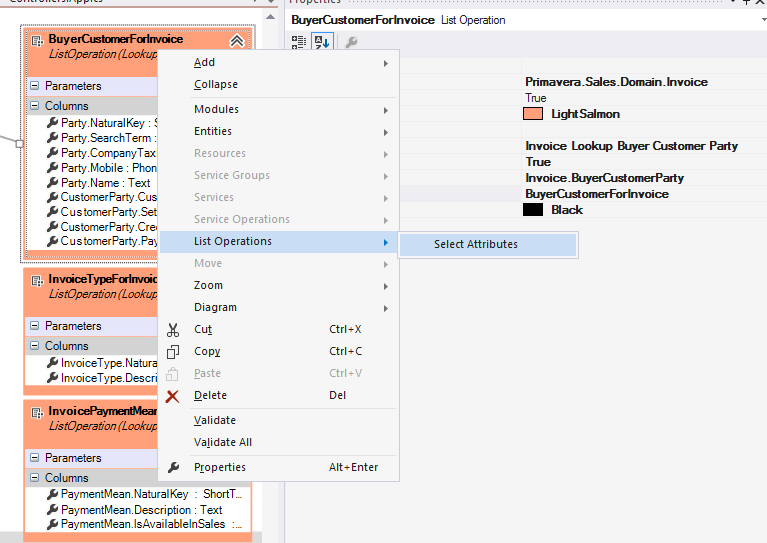Select the bold True property value
Image resolution: width=767 pixels, height=543 pixels.
pos(538,162)
